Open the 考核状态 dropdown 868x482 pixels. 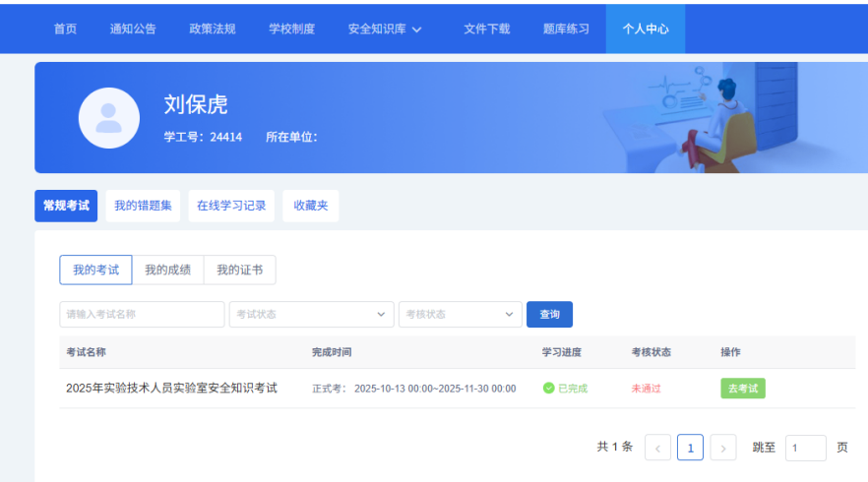tap(460, 314)
